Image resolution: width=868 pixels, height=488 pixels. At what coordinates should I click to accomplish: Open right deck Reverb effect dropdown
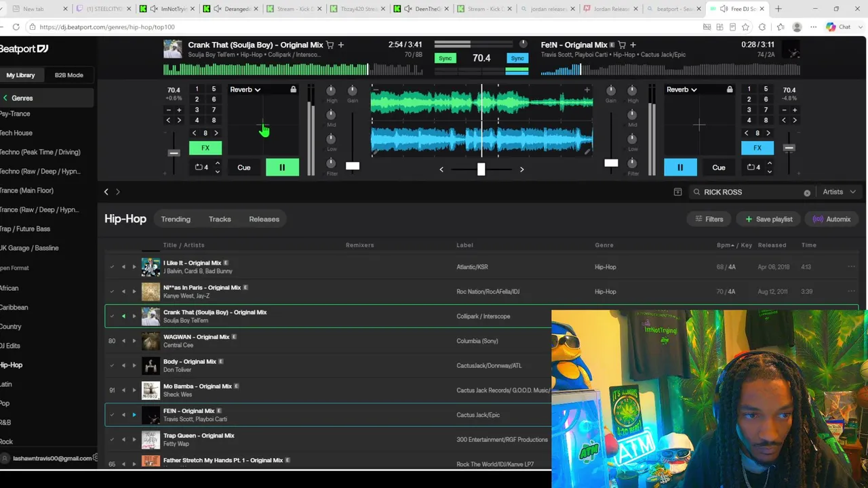coord(682,89)
